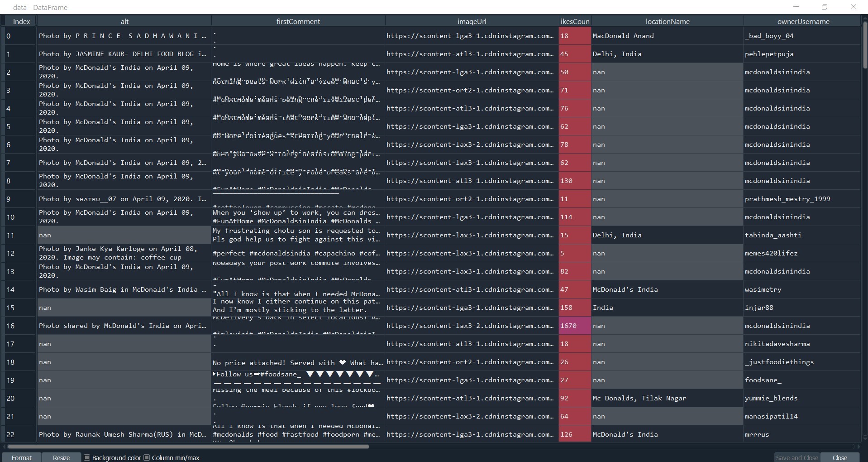The image size is (868, 462).
Task: Click username 'memes420lifez'
Action: coord(802,253)
